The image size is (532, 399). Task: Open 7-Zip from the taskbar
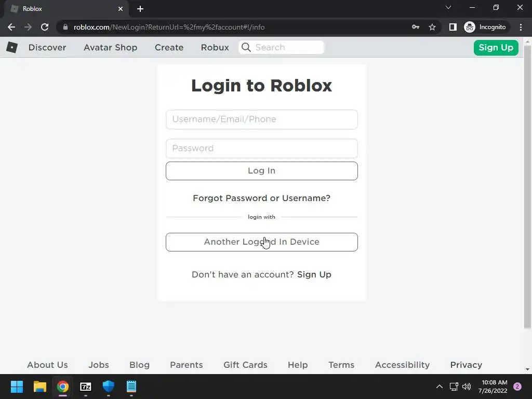[x=86, y=387]
